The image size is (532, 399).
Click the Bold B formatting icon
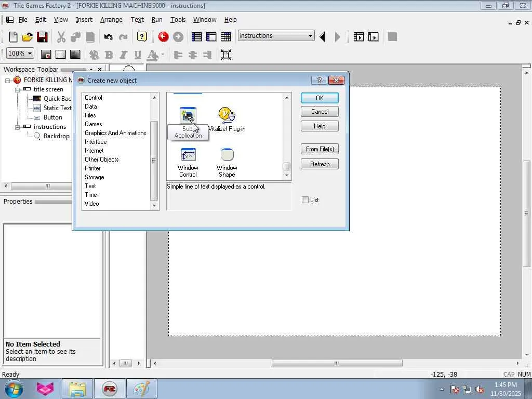coord(109,55)
